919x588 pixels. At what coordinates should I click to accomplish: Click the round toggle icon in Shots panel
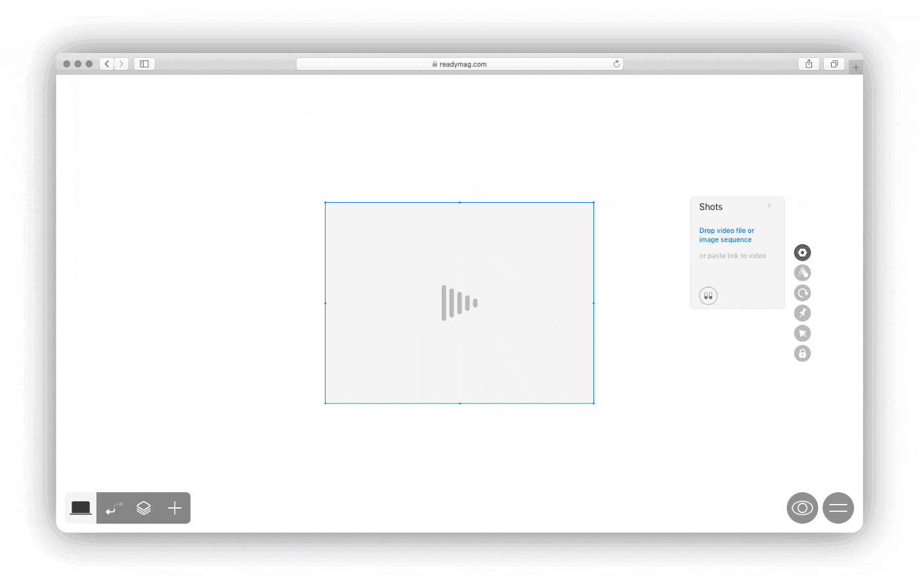pyautogui.click(x=708, y=296)
